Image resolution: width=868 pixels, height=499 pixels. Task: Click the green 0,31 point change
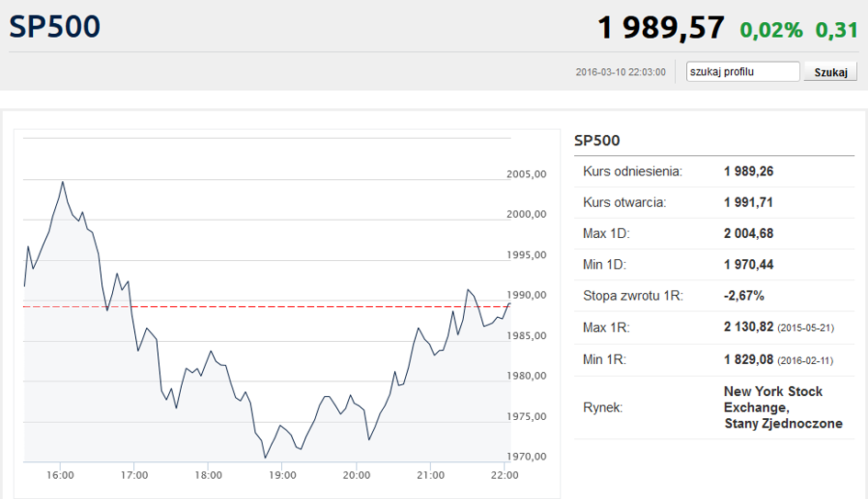836,29
